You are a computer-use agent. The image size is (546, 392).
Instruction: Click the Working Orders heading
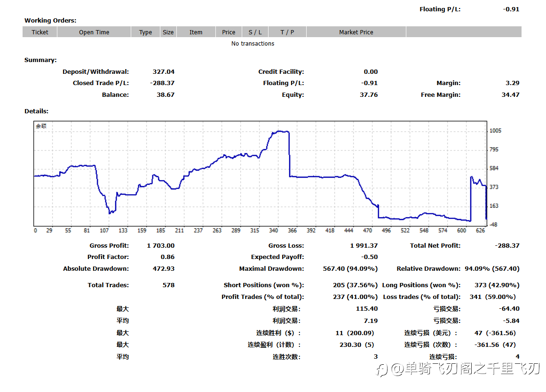tap(50, 21)
